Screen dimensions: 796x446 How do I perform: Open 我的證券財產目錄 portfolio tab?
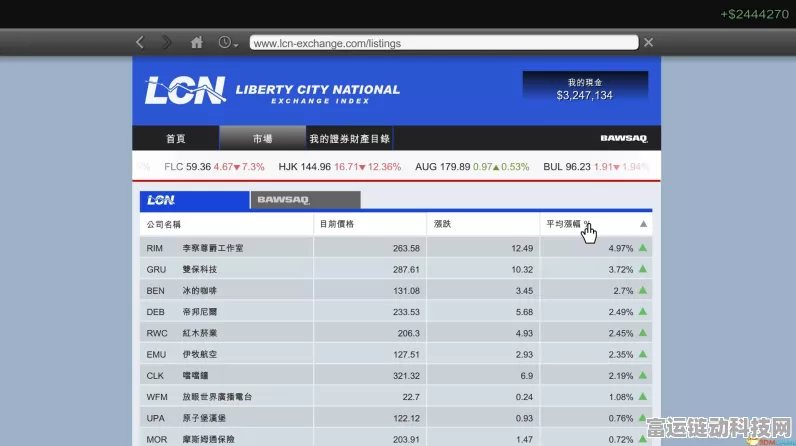point(350,139)
